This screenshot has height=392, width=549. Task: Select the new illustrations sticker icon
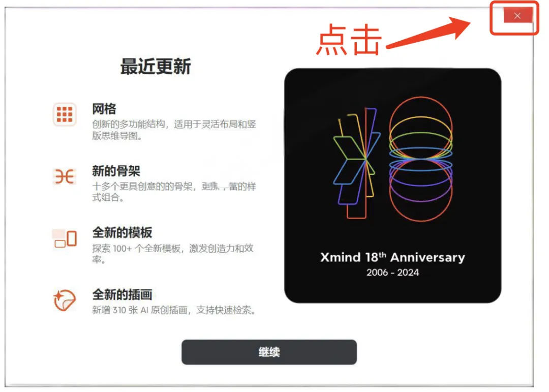[65, 300]
